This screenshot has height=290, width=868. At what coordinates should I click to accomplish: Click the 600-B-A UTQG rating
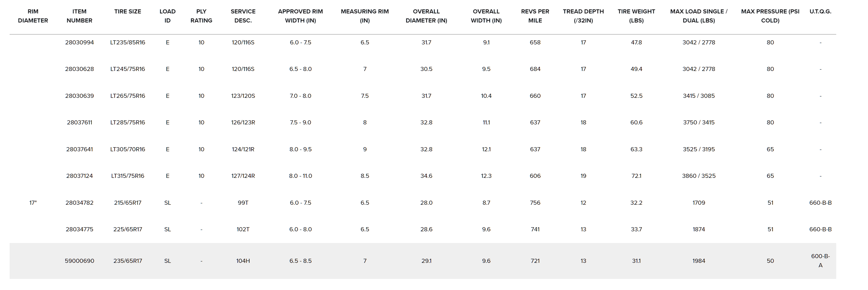pyautogui.click(x=820, y=261)
